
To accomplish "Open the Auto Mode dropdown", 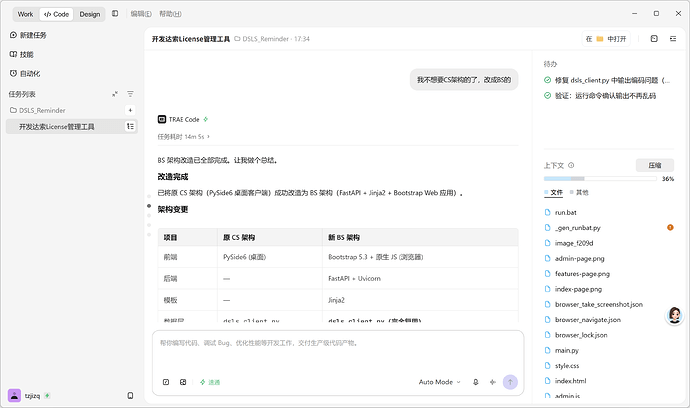I will tap(439, 382).
